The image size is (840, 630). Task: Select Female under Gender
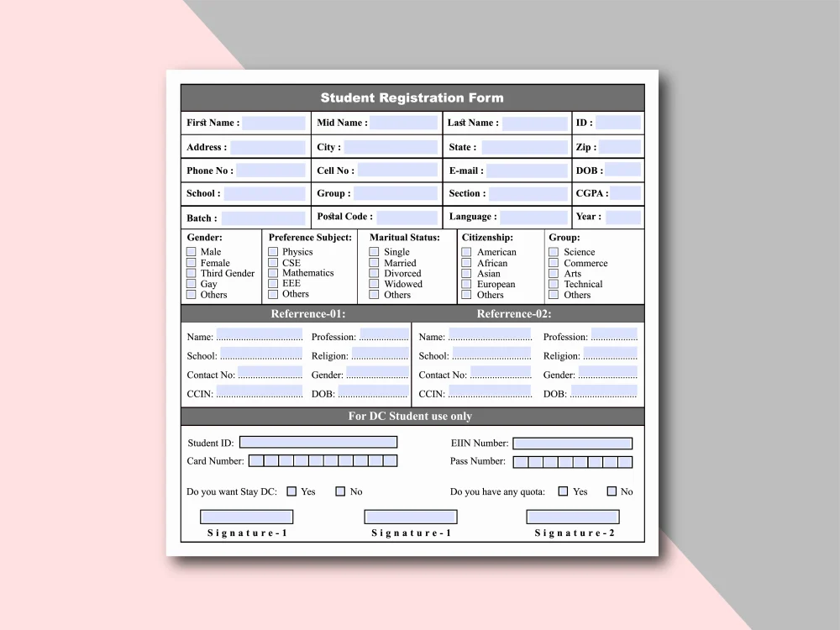192,262
